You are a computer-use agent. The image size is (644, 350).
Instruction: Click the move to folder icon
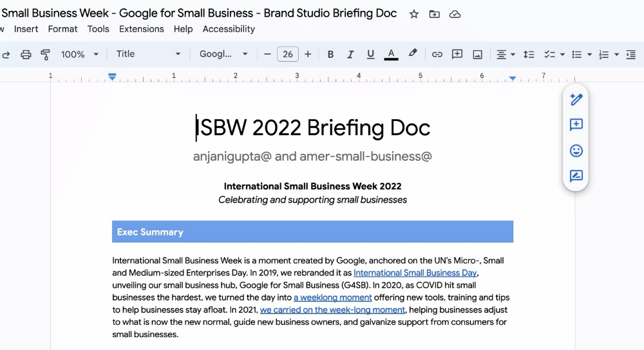pos(435,14)
